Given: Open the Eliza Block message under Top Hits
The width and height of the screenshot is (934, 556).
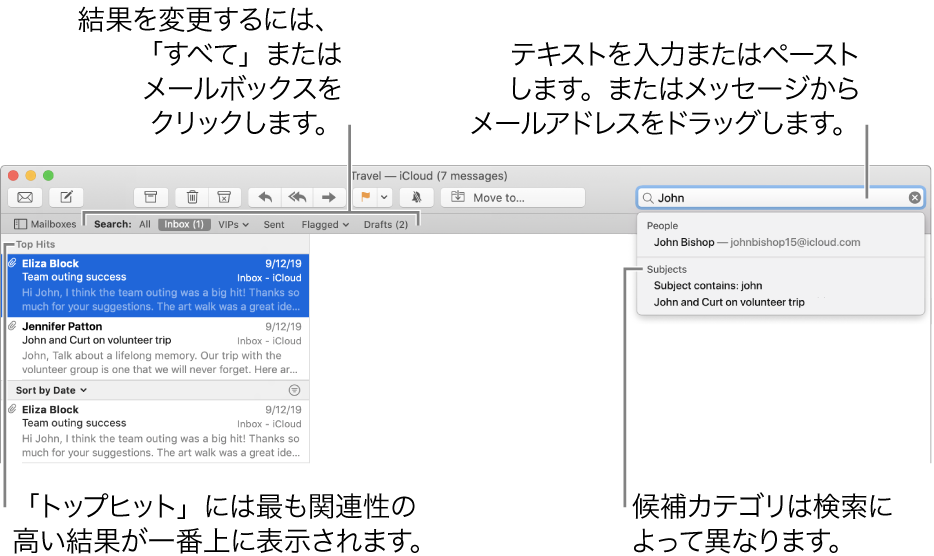Looking at the screenshot, I should [156, 285].
